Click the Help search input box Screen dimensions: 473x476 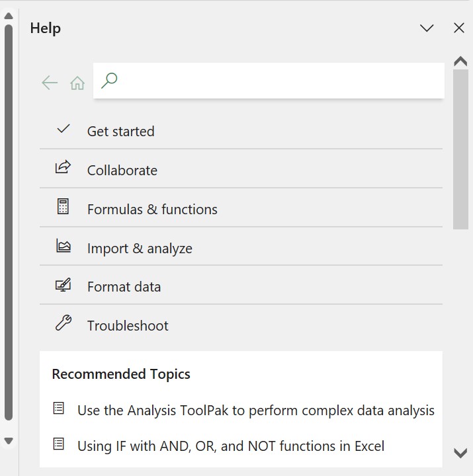coord(269,81)
